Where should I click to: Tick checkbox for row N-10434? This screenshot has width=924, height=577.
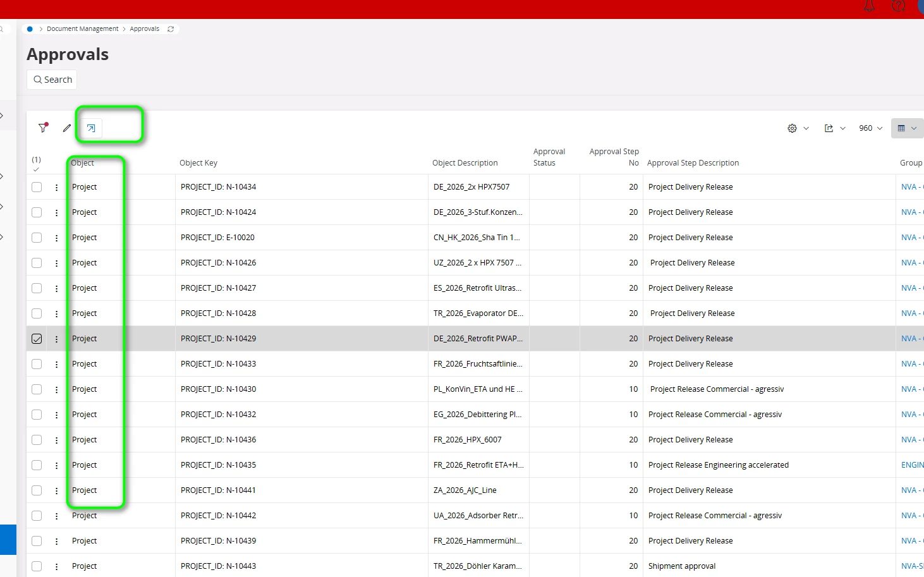37,187
